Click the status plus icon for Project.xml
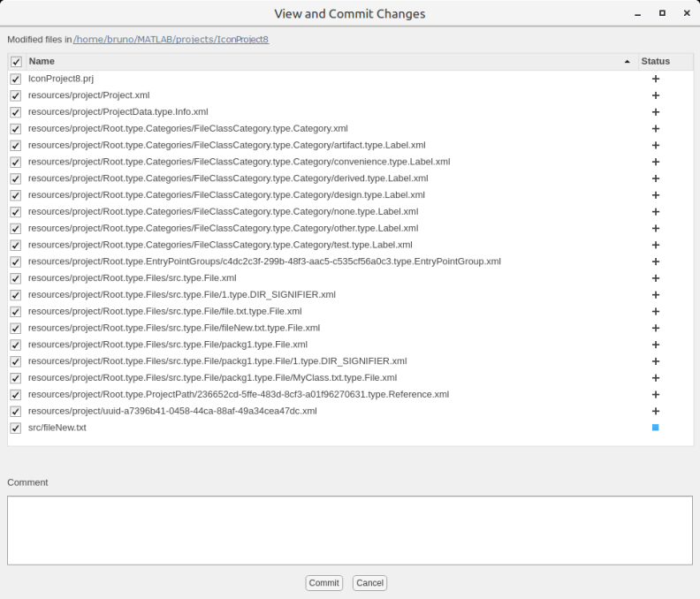The height and width of the screenshot is (599, 700). (655, 95)
